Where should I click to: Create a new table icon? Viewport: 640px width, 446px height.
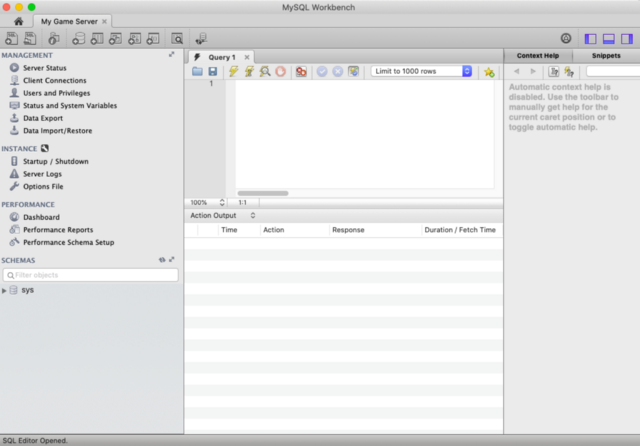tap(97, 38)
